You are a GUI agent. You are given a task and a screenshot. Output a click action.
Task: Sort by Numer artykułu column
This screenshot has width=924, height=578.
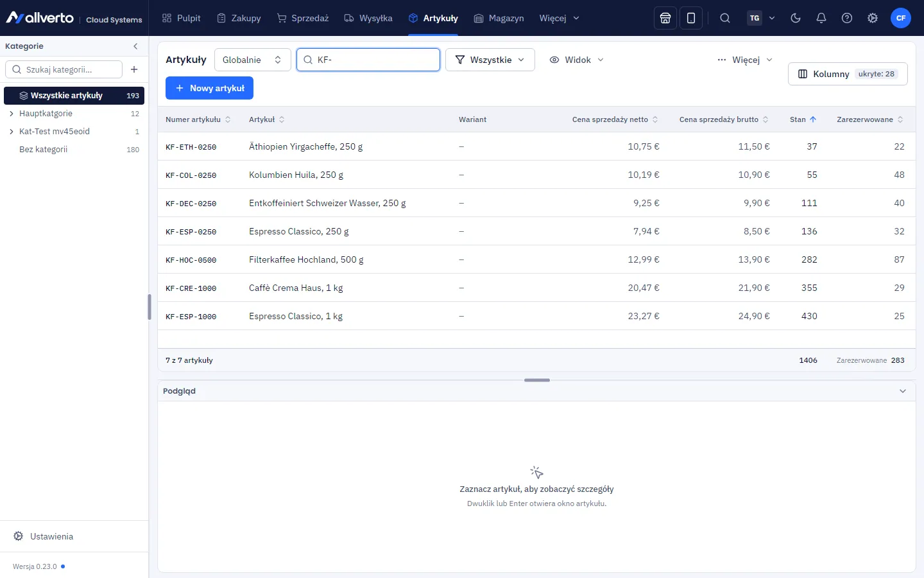(198, 119)
